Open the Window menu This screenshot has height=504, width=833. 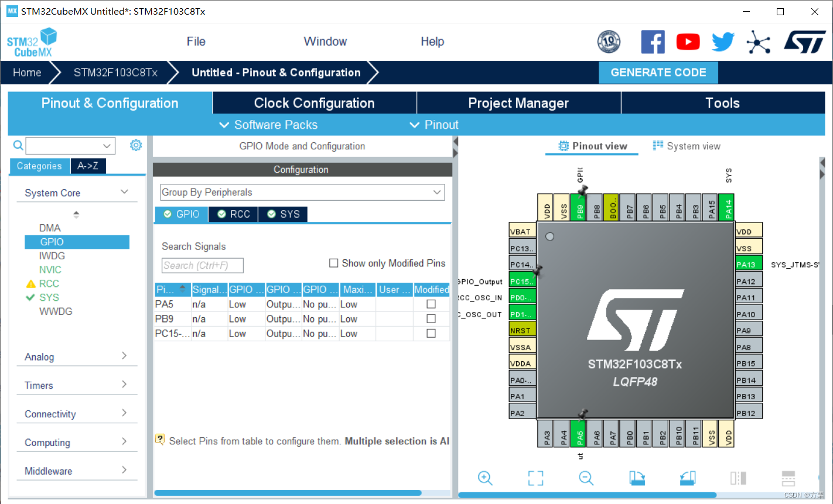tap(325, 42)
